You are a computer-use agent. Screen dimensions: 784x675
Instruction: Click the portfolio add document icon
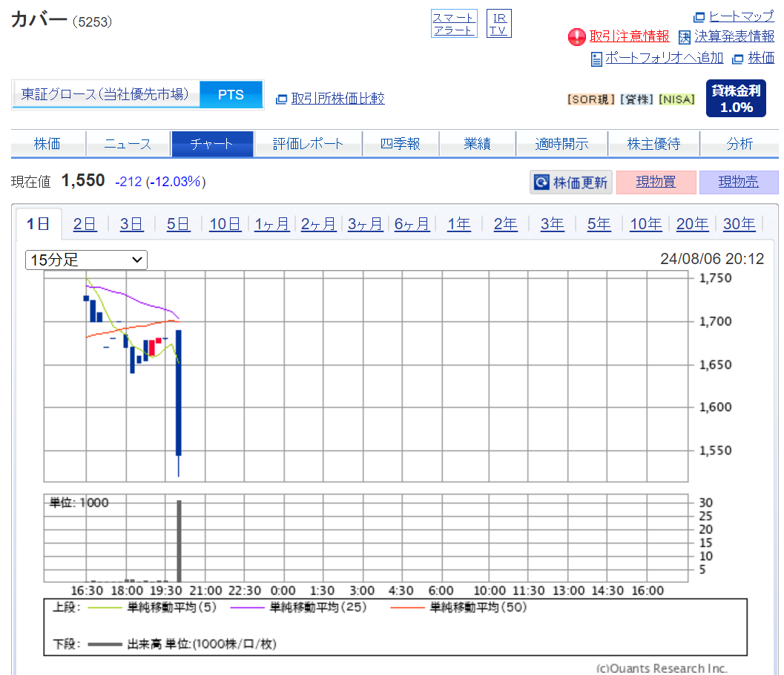click(x=596, y=59)
